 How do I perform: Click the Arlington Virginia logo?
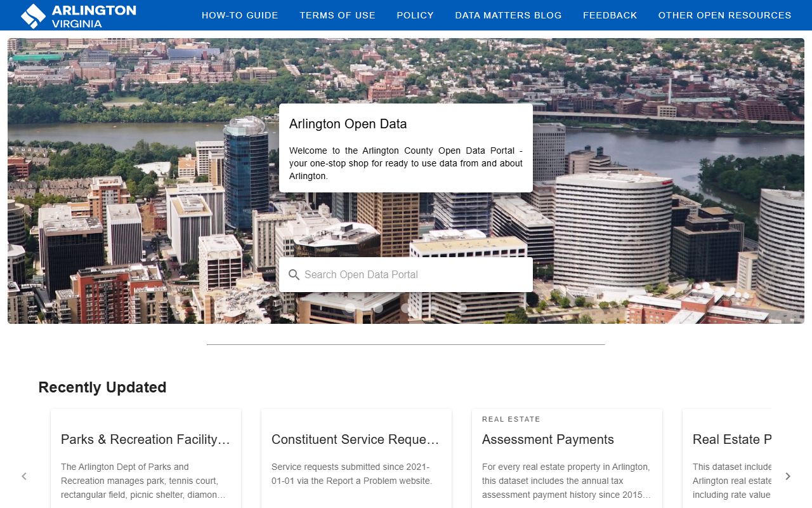pos(78,15)
